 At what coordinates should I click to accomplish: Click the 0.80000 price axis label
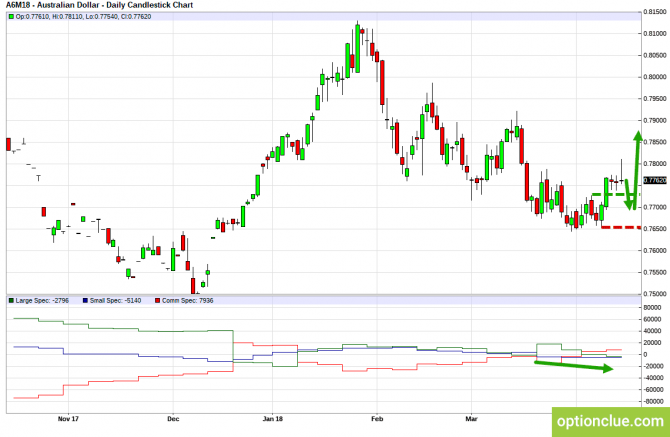point(655,77)
